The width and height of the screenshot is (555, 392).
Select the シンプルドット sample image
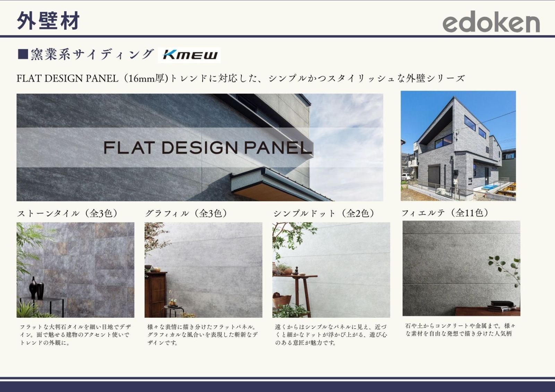(x=331, y=270)
